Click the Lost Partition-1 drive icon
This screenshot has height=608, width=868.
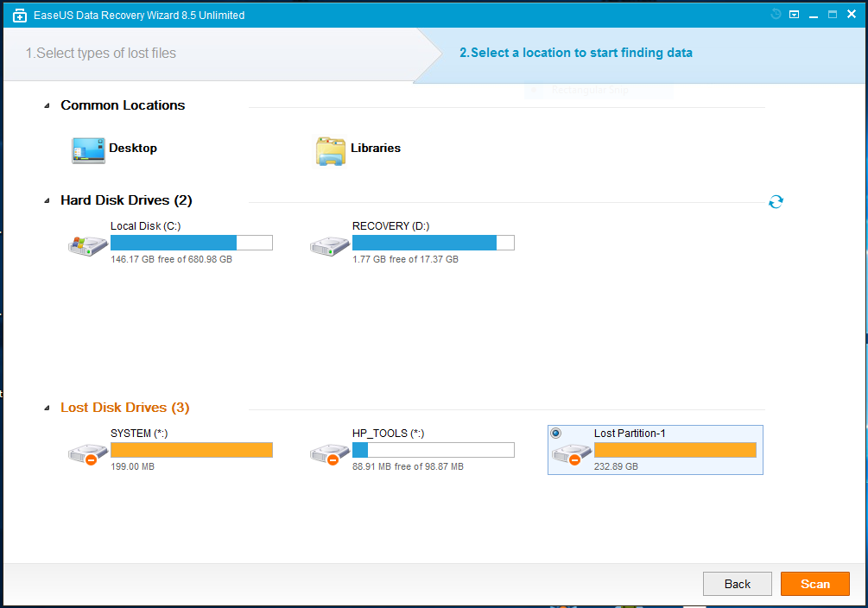tap(571, 453)
